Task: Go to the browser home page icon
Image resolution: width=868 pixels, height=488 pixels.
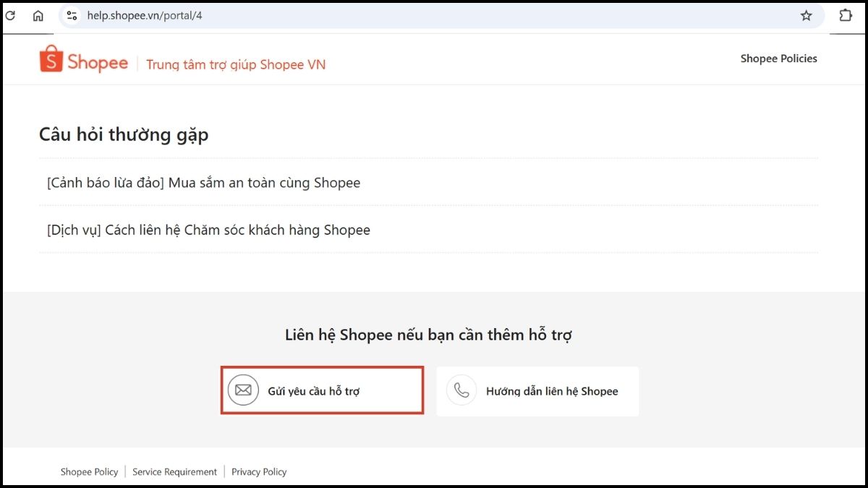Action: [x=38, y=15]
